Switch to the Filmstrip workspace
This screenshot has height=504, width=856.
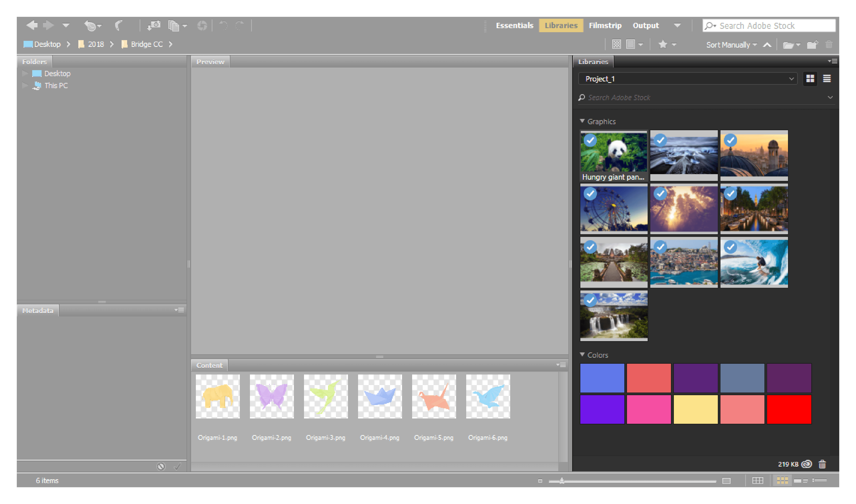(x=605, y=25)
